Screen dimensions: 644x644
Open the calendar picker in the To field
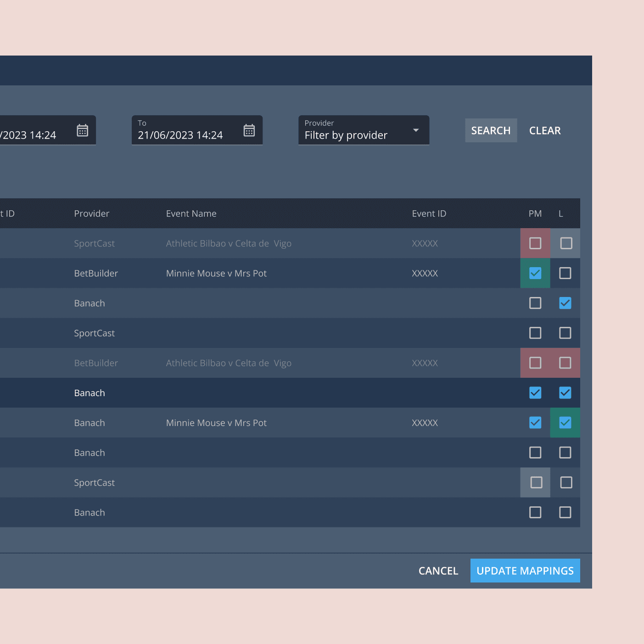point(249,130)
